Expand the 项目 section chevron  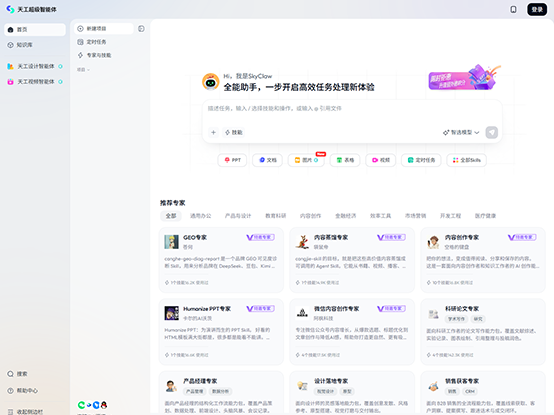(x=88, y=70)
